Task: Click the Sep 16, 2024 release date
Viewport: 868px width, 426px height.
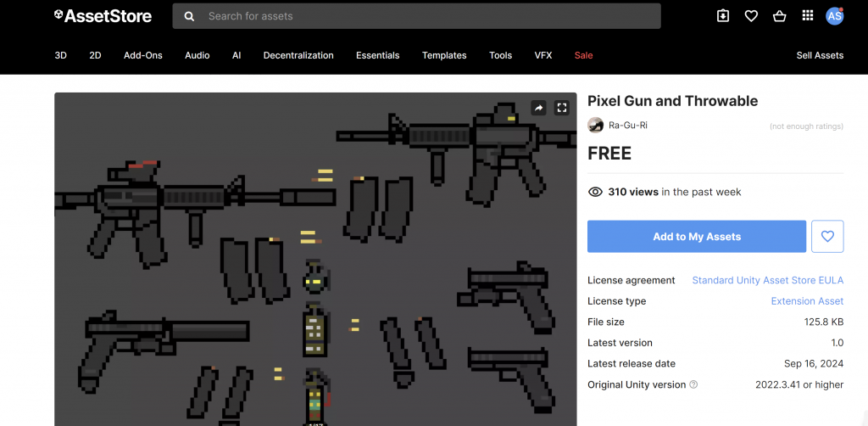Action: click(x=814, y=364)
